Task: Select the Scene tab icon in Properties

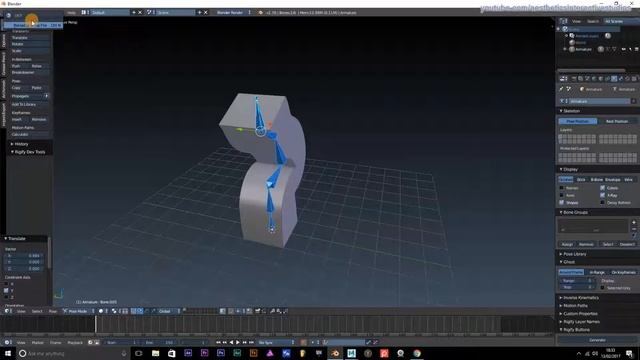Action: point(588,78)
